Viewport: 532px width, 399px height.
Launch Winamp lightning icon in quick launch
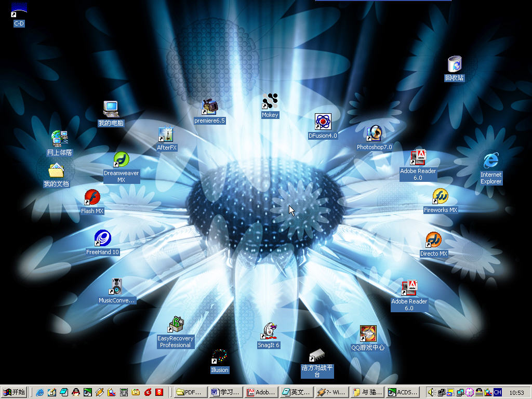[100, 393]
